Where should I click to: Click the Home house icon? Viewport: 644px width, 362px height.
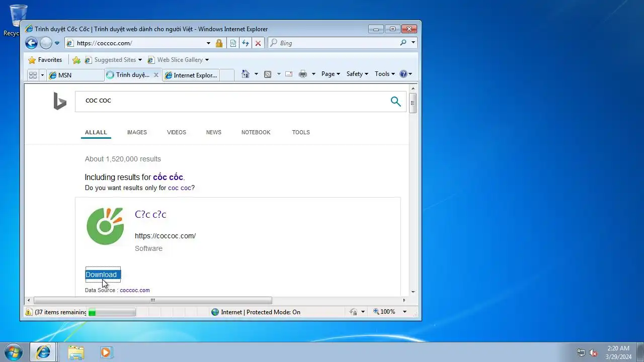coord(246,74)
